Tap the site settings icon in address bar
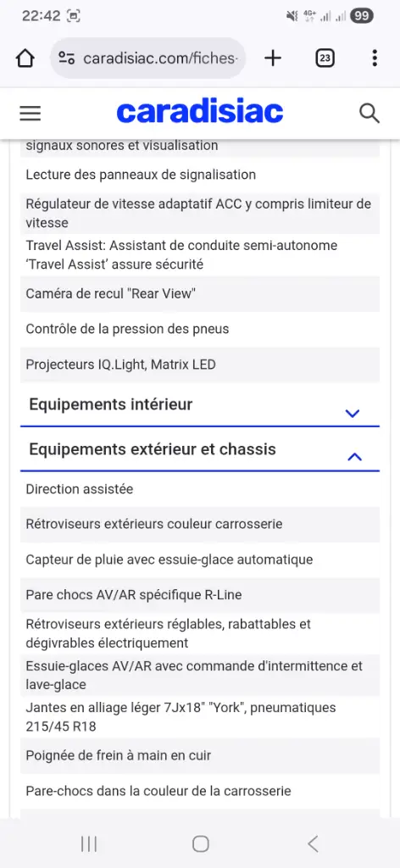Image resolution: width=400 pixels, height=868 pixels. click(66, 58)
